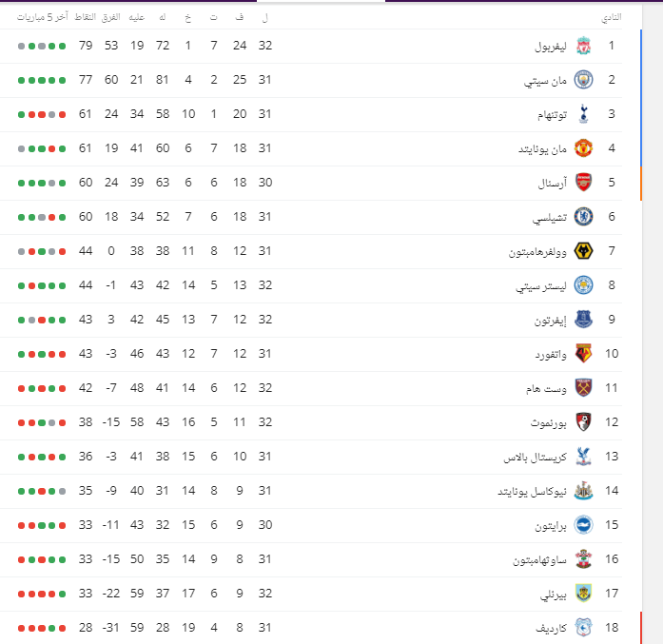Open the ليستر سيتي team link
Screen dimensions: 663x644
tap(541, 285)
